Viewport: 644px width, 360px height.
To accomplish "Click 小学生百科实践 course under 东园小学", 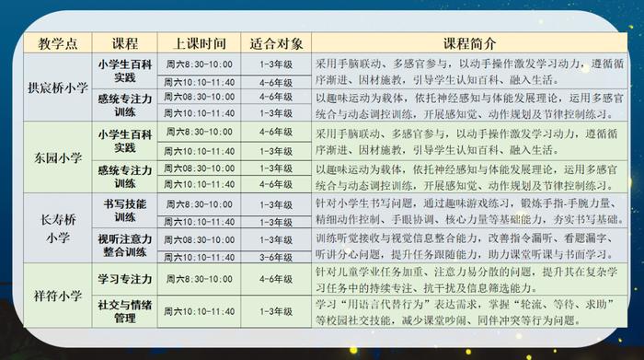I will (x=125, y=141).
